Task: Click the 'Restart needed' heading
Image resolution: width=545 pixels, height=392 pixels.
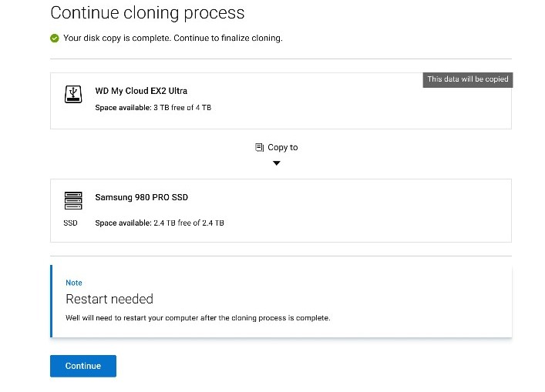Action: pos(109,299)
